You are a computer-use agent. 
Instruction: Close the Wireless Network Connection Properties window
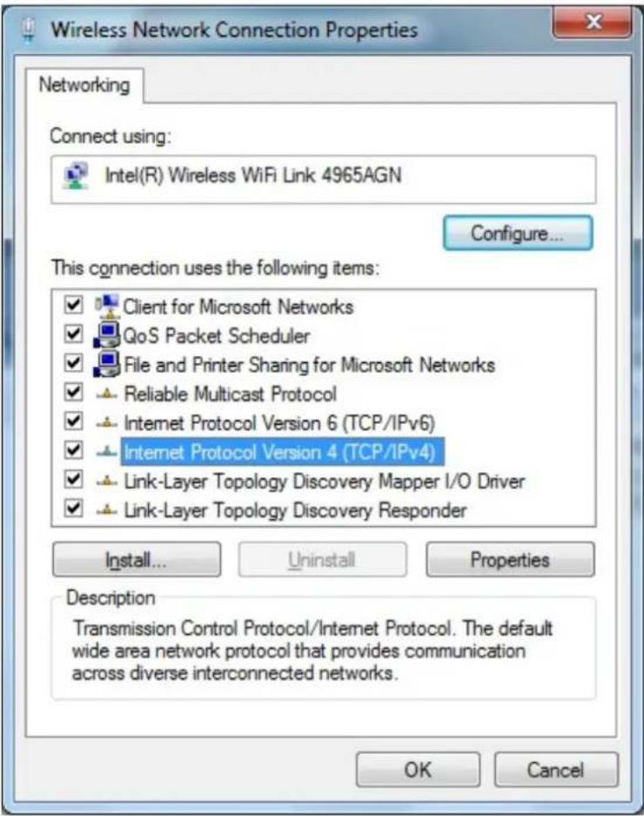pos(592,23)
